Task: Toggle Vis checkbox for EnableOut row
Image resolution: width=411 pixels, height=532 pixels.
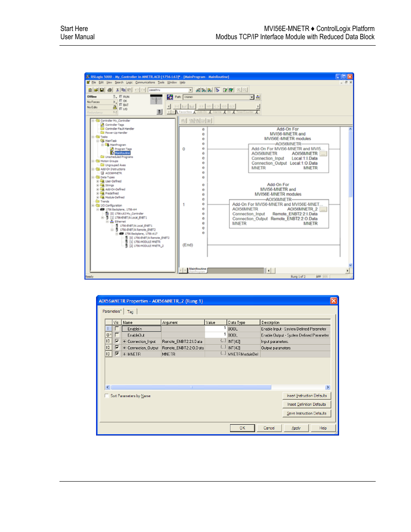Action: tap(117, 335)
